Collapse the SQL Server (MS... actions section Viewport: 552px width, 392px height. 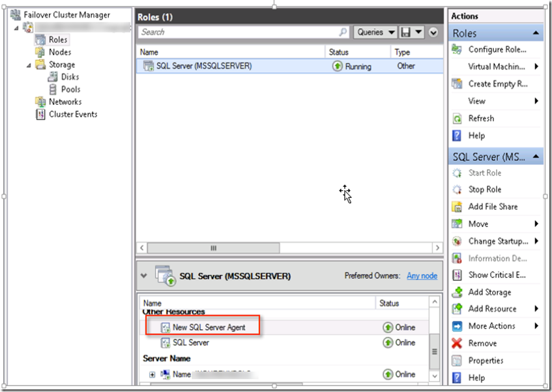pyautogui.click(x=536, y=156)
